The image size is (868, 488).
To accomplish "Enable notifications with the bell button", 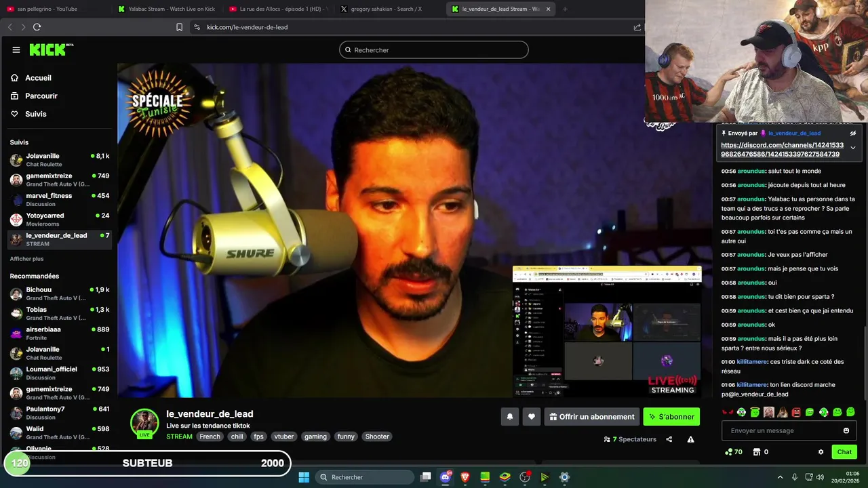I will [x=510, y=417].
